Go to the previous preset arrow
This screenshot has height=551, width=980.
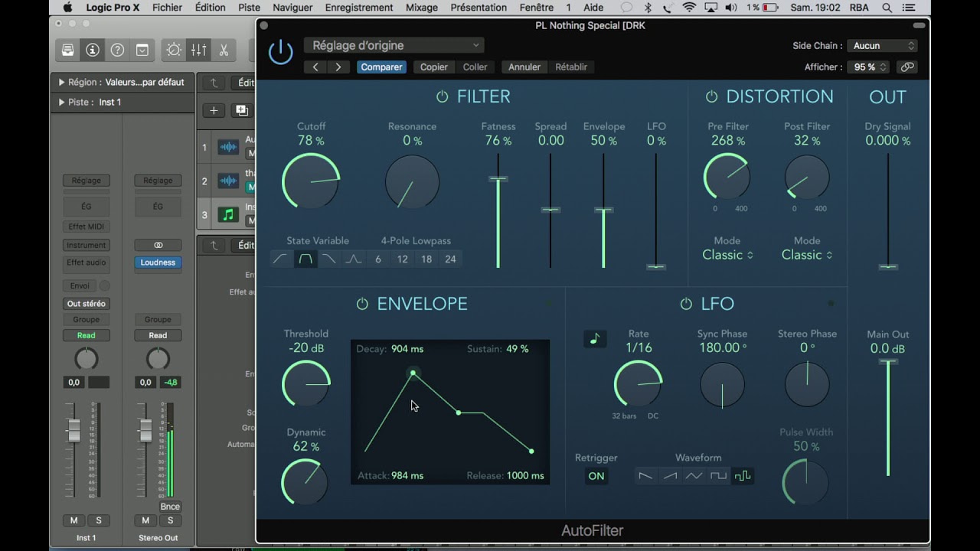(315, 67)
